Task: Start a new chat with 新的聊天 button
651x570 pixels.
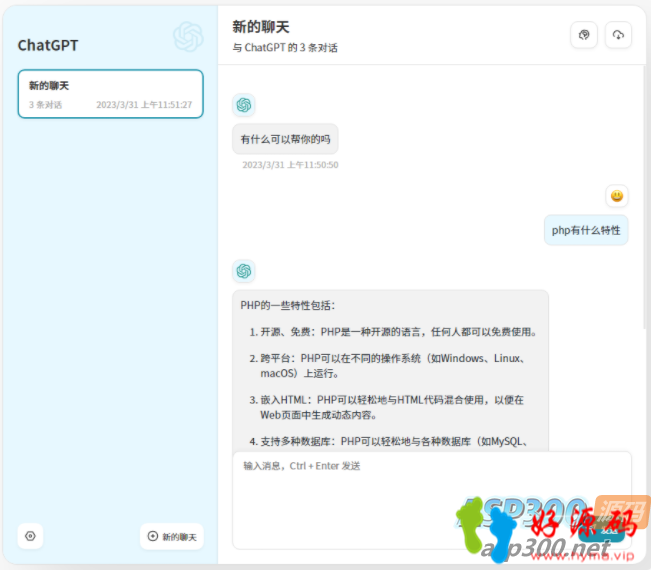Action: tap(172, 536)
